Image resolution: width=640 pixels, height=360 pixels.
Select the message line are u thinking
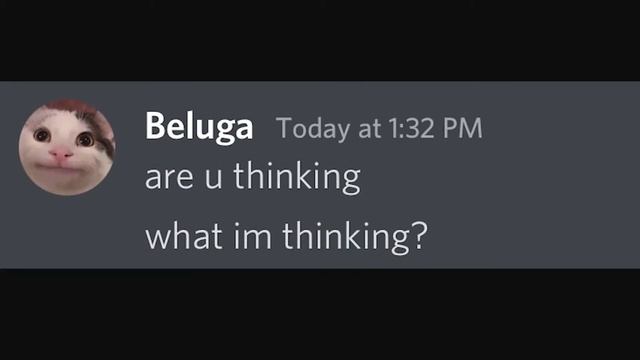coord(253,177)
